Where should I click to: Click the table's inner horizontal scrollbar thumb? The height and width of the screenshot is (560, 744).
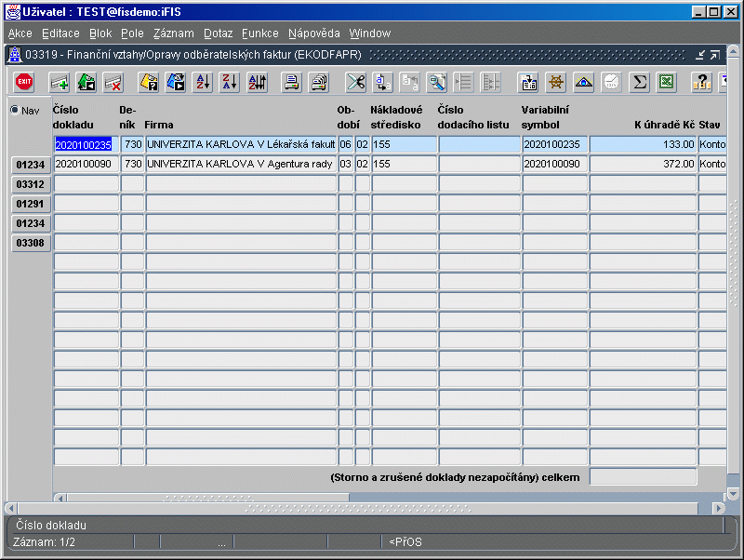tap(207, 498)
